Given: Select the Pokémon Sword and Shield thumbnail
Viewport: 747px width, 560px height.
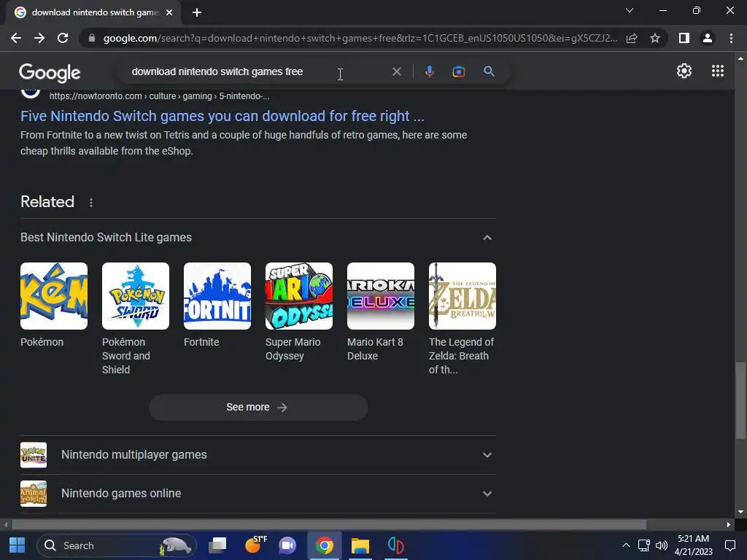Looking at the screenshot, I should point(136,296).
